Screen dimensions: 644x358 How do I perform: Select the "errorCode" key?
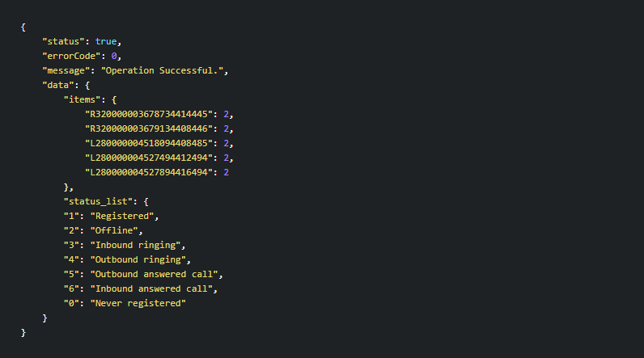point(72,56)
